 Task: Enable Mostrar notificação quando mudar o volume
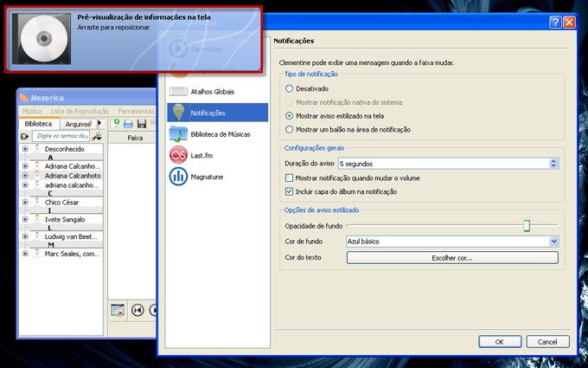[x=289, y=178]
